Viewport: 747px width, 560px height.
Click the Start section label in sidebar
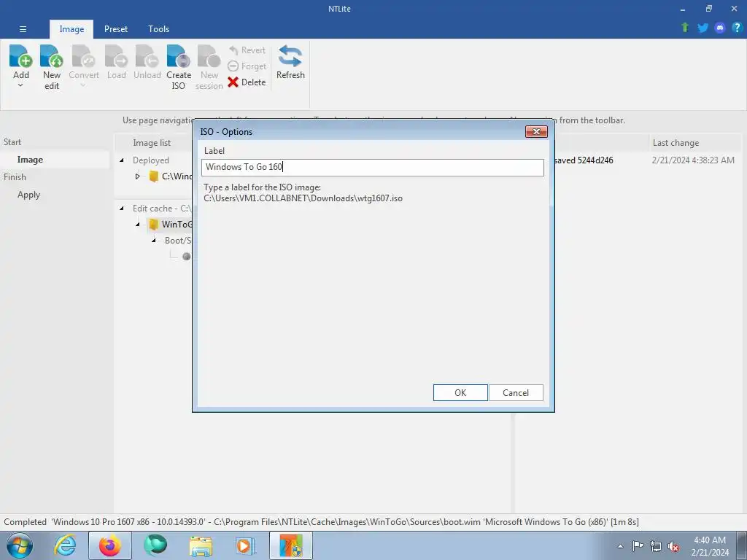tap(12, 142)
